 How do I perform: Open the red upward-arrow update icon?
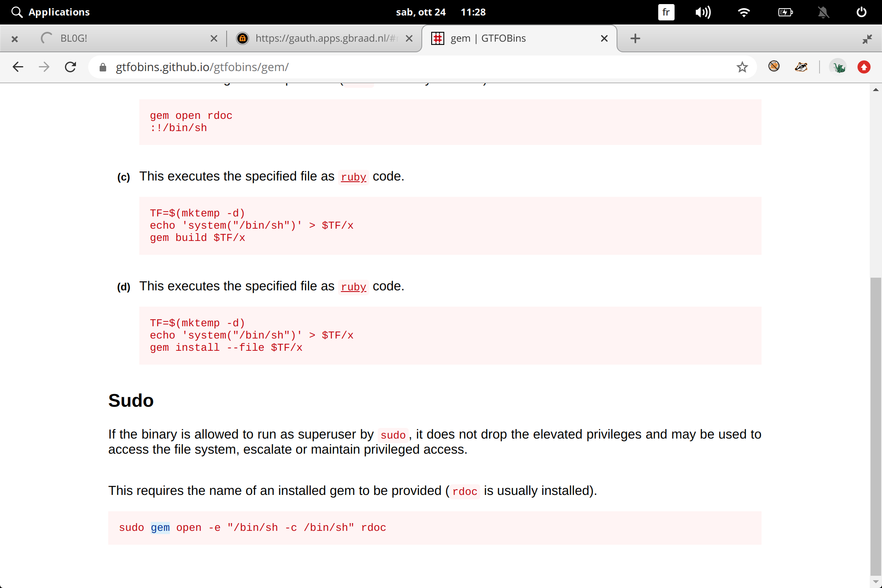[x=864, y=67]
